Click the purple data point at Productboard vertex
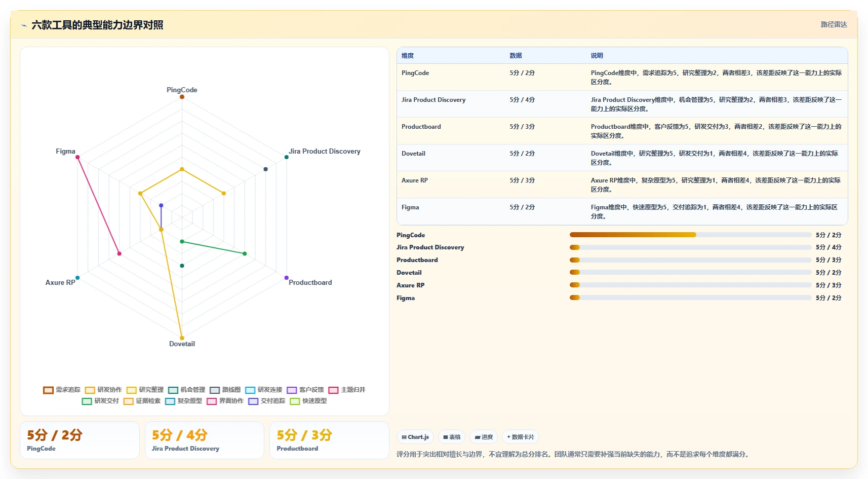868x479 pixels. [x=287, y=278]
